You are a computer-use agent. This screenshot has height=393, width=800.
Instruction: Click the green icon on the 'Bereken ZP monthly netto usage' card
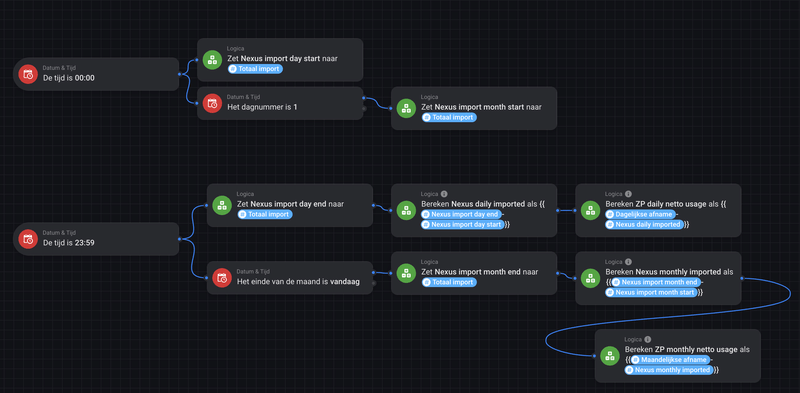[610, 356]
